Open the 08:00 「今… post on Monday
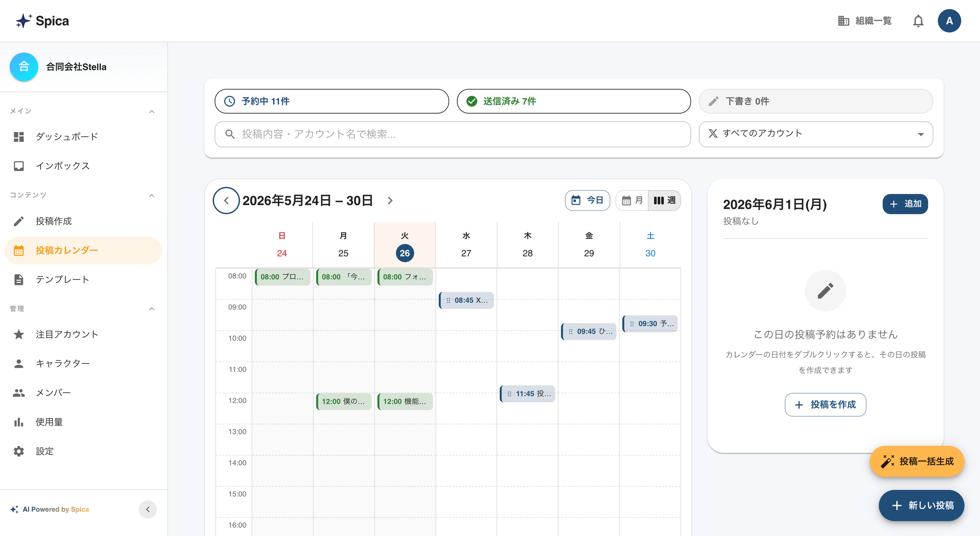The width and height of the screenshot is (980, 536). click(x=344, y=277)
